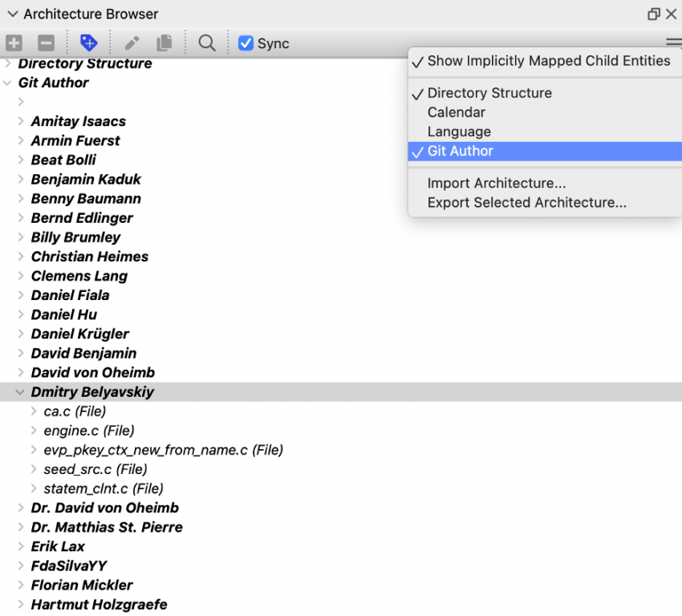
Task: Collapse the Git Author tree root
Action: pos(8,83)
